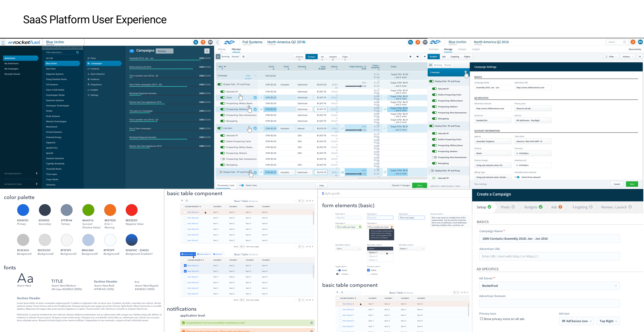Open the Manual dropdown in the Line Item row
Image resolution: width=644 pixels, height=332 pixels.
pos(304,129)
